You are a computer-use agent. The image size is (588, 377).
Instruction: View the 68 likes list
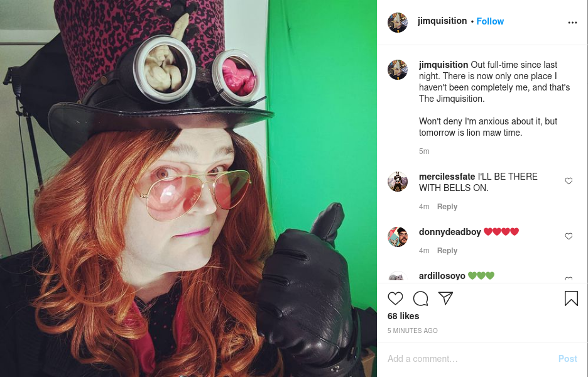pyautogui.click(x=403, y=316)
